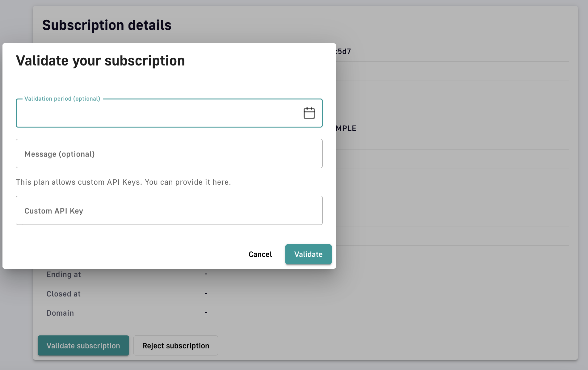Click the 'Subscription details' page heading

tap(107, 25)
